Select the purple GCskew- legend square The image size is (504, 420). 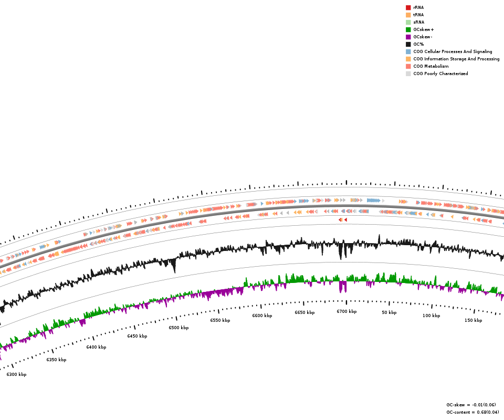click(x=408, y=37)
